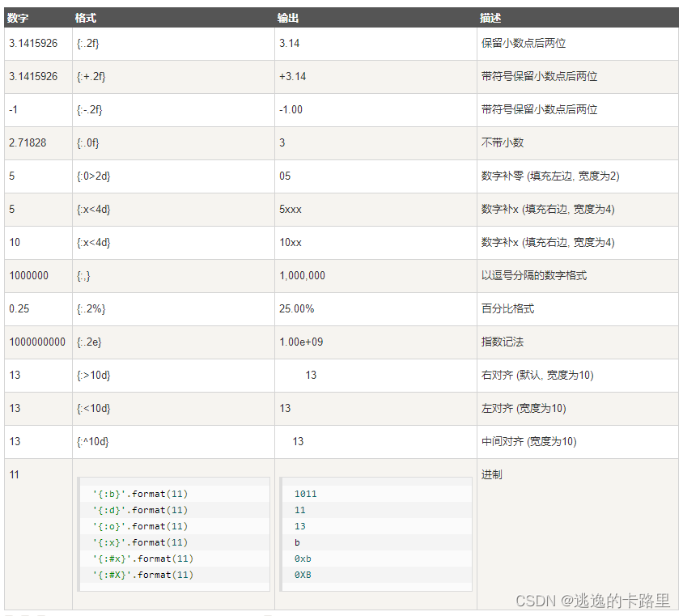The width and height of the screenshot is (683, 616).
Task: Click code line '{:d}'.format(11)
Action: 140,510
